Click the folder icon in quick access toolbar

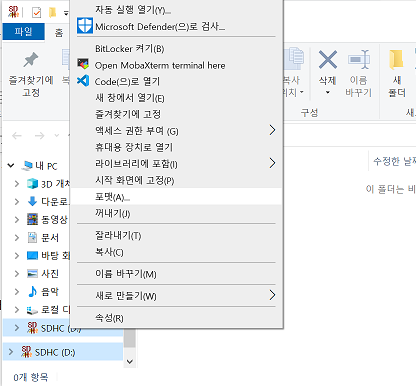pyautogui.click(x=52, y=12)
